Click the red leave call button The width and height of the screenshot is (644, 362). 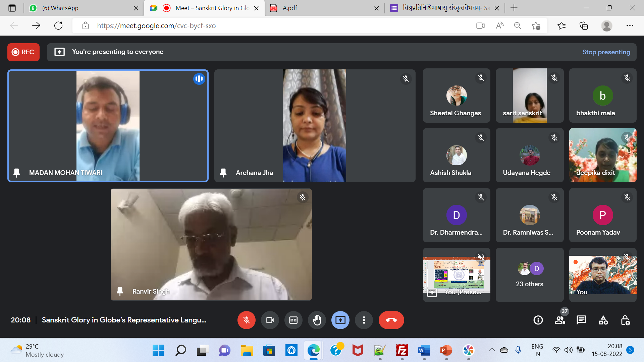click(391, 320)
